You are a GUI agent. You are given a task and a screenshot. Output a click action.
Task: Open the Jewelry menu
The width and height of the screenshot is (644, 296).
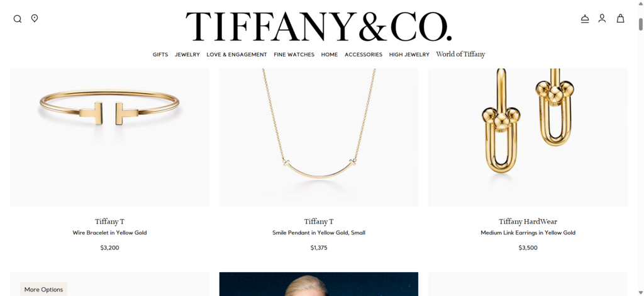pyautogui.click(x=187, y=54)
